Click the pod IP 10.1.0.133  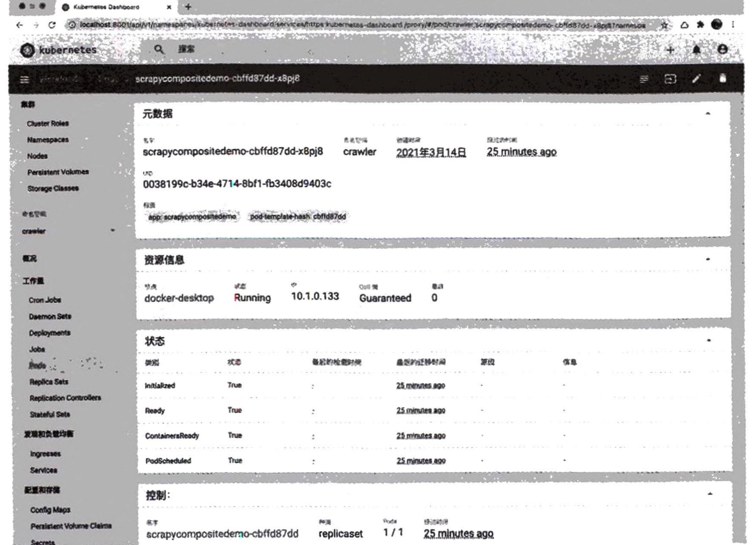(315, 297)
